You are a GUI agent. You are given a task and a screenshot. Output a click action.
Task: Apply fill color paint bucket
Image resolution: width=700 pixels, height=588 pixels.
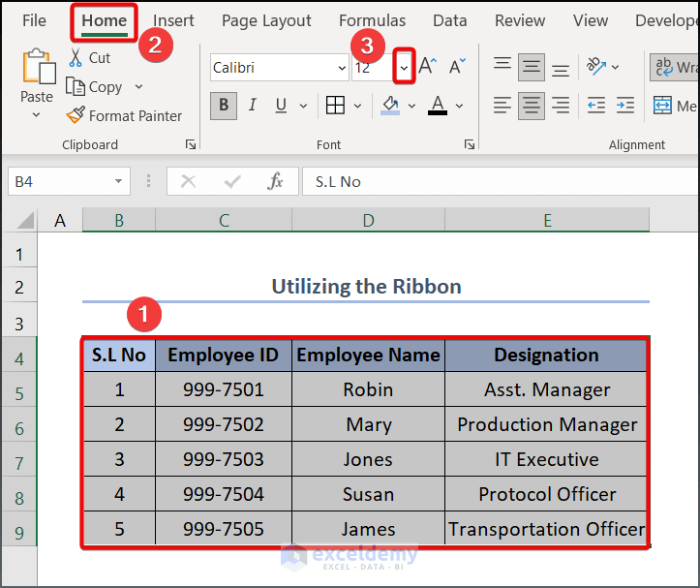click(390, 106)
